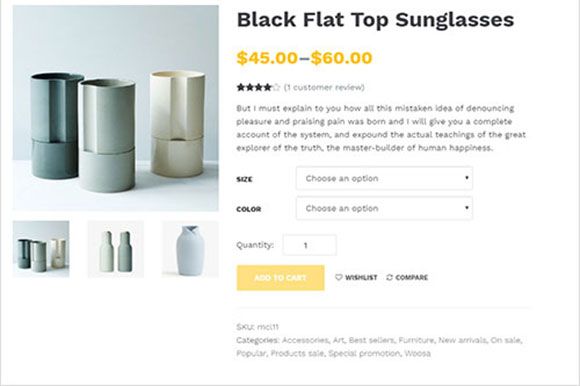Screen dimensions: 580x386
Task: Click the Wishlist heart icon
Action: tap(338, 277)
